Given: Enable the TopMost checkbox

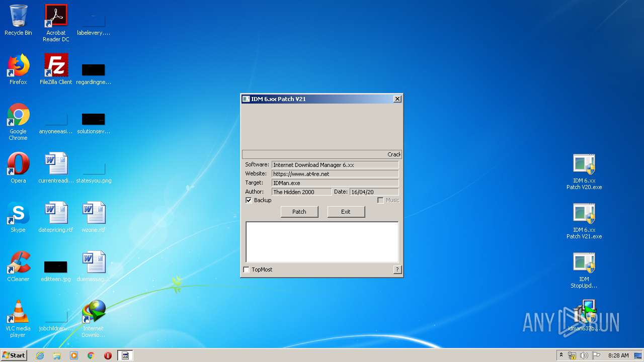Looking at the screenshot, I should [x=247, y=269].
